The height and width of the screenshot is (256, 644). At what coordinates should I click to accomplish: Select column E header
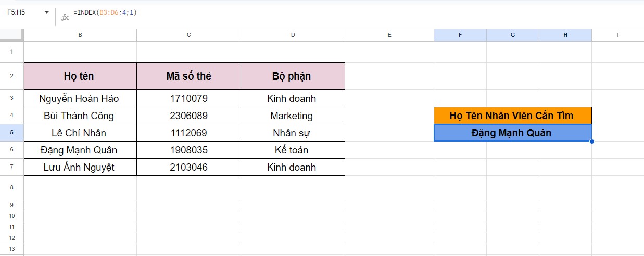click(x=389, y=35)
